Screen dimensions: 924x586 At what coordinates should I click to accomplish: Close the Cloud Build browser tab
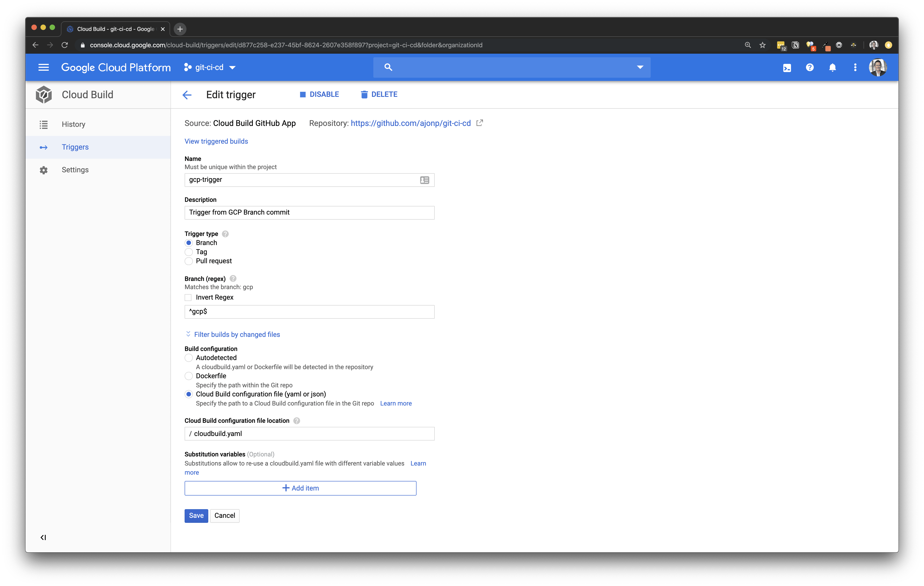coord(163,29)
